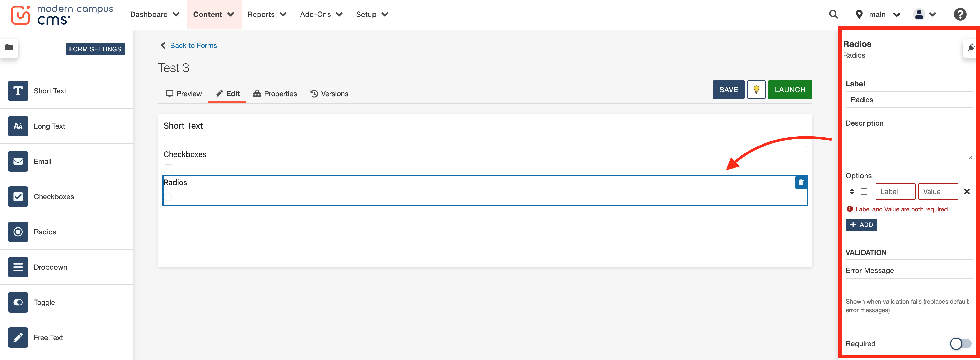Add an Email field from the sidebar
Viewport: 980px width, 360px height.
click(x=42, y=161)
